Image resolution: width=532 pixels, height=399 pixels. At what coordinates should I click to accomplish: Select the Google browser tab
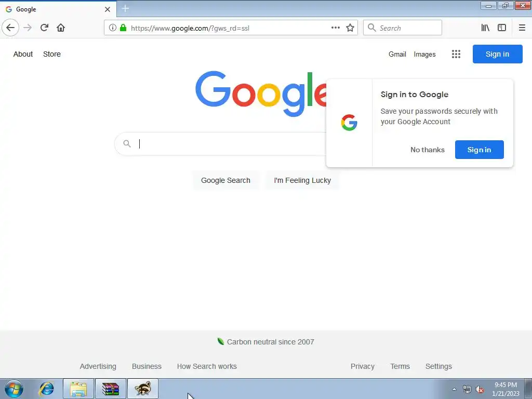tap(58, 9)
